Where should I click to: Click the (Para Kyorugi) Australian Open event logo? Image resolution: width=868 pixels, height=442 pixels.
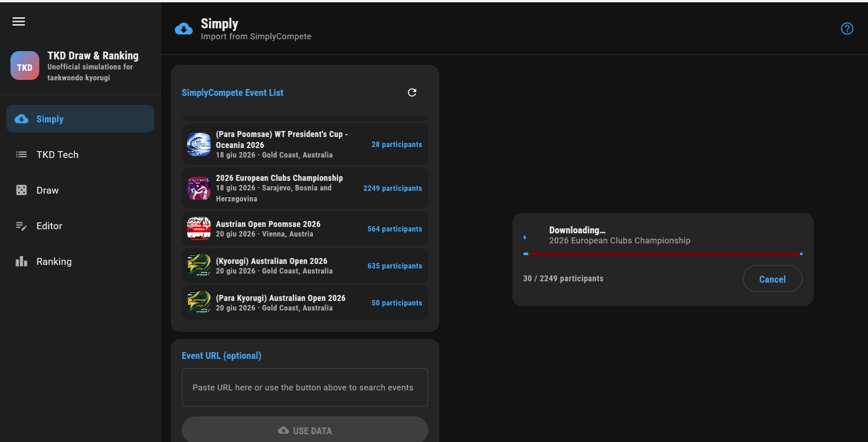point(199,303)
